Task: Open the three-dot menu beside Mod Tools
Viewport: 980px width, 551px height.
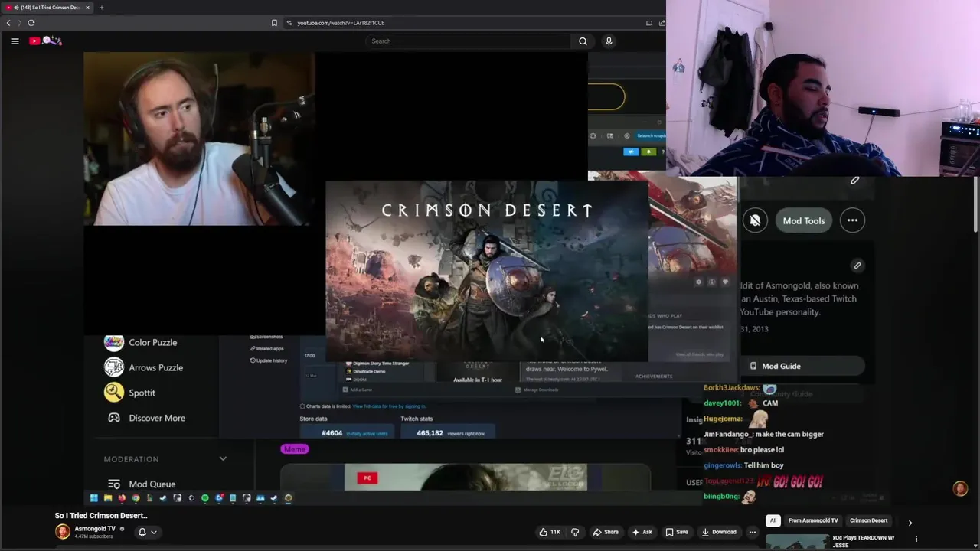Action: [x=852, y=220]
